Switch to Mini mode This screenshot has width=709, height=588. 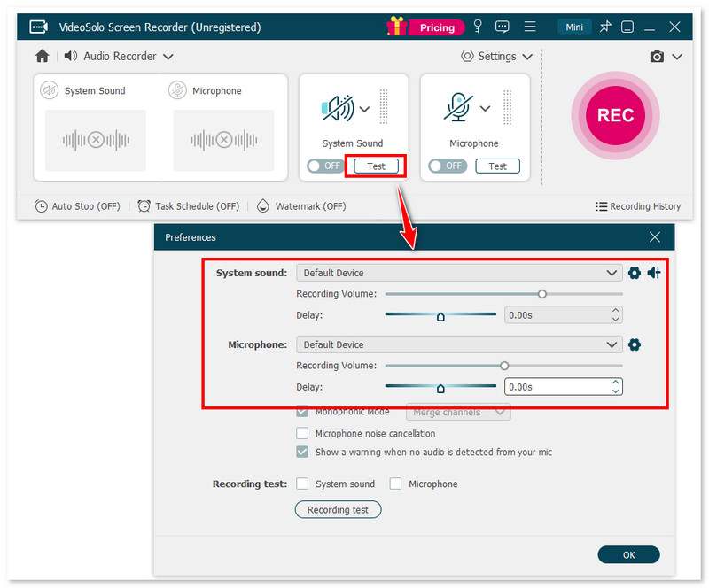tap(574, 27)
